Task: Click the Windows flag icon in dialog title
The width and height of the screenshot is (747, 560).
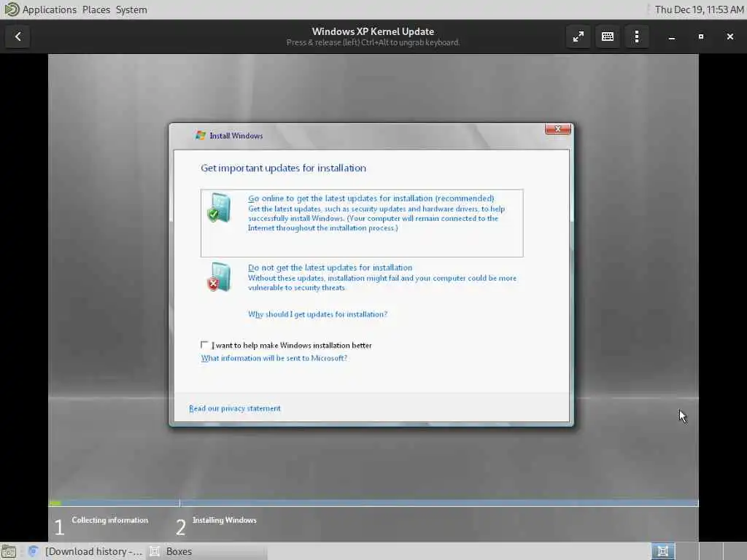Action: point(201,135)
